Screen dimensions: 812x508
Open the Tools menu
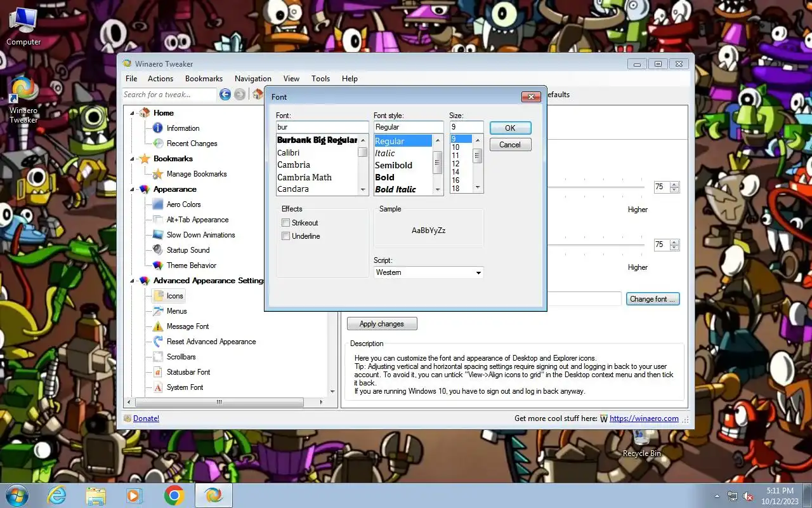coord(320,79)
